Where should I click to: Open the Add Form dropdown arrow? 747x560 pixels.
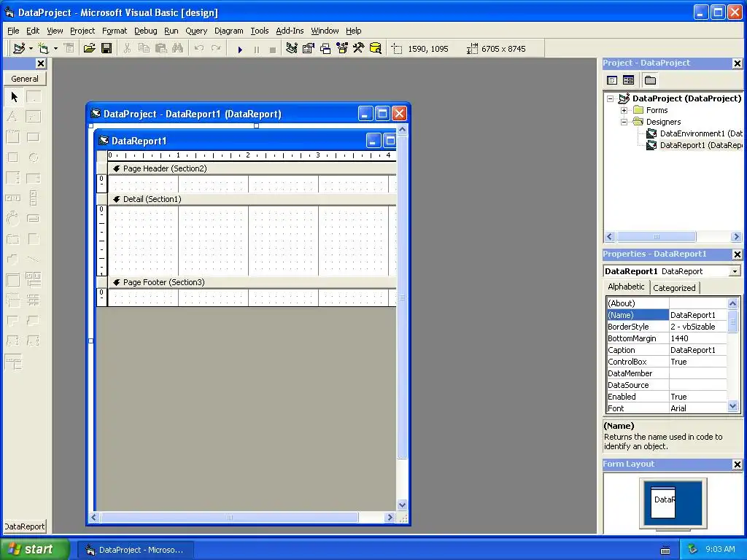coord(55,48)
